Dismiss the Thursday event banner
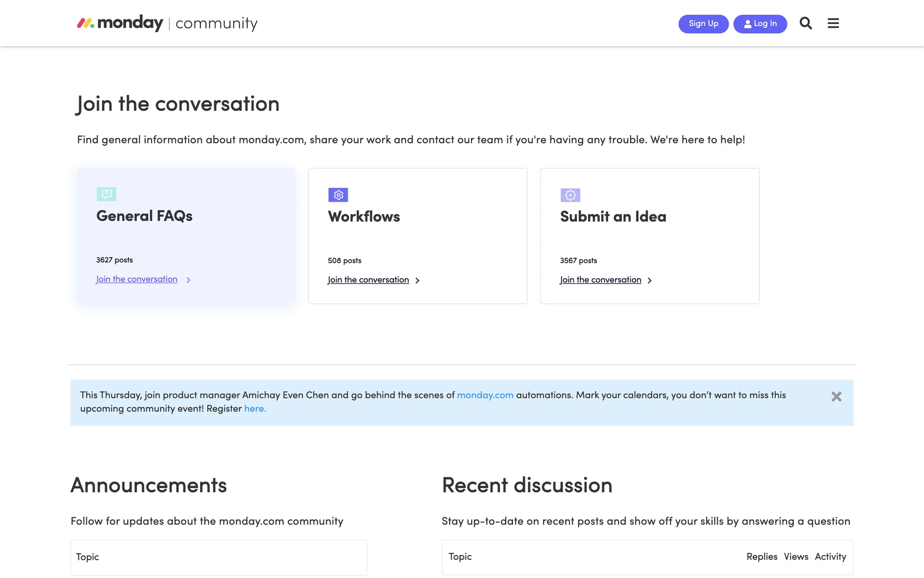 point(836,396)
